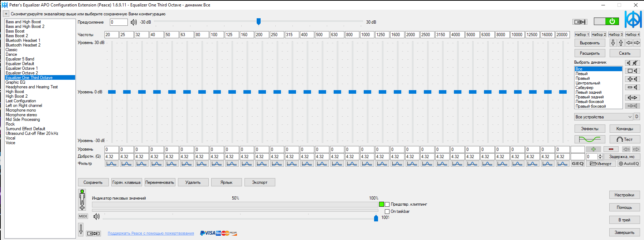Shift all gains up with up arrow

click(x=621, y=43)
